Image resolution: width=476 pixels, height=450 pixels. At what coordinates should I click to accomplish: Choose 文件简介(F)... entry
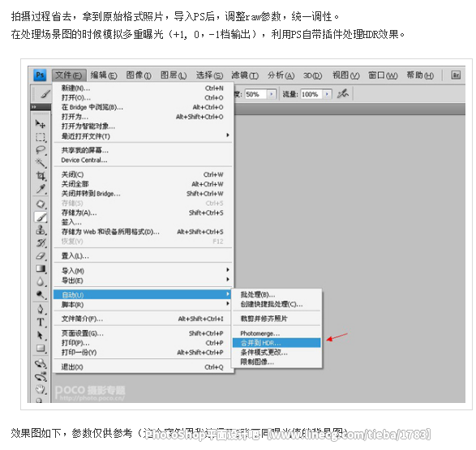(x=142, y=319)
